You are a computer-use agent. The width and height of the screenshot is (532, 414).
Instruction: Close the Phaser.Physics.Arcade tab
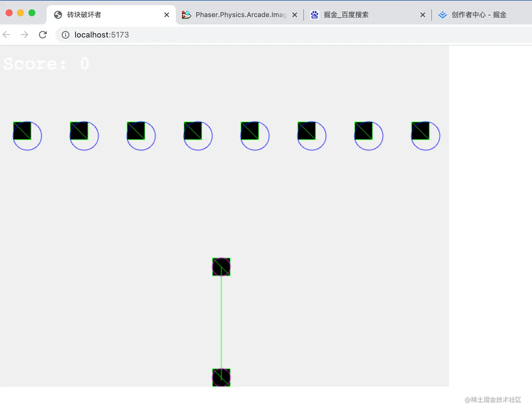pyautogui.click(x=295, y=15)
